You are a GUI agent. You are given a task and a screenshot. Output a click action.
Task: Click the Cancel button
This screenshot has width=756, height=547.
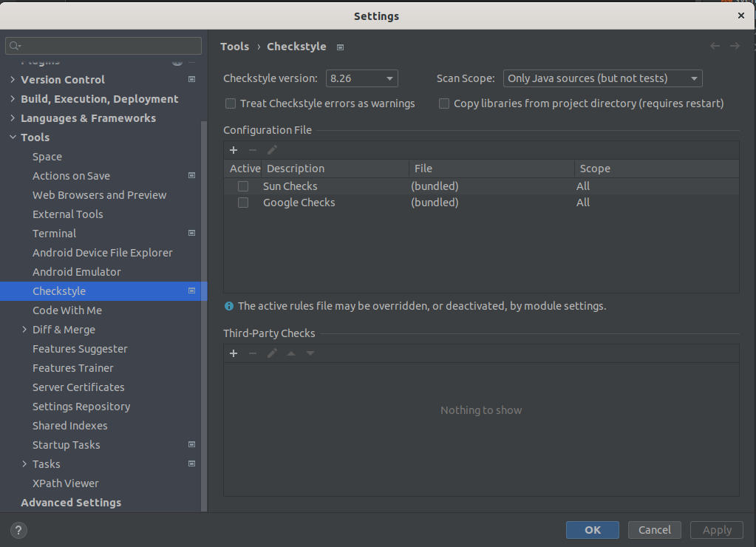point(654,530)
